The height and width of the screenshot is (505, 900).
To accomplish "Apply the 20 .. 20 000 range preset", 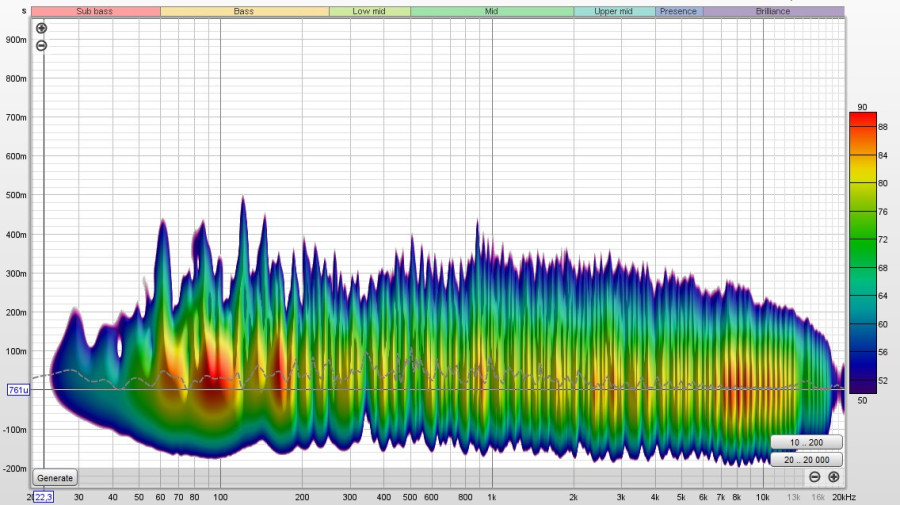I will [x=806, y=460].
